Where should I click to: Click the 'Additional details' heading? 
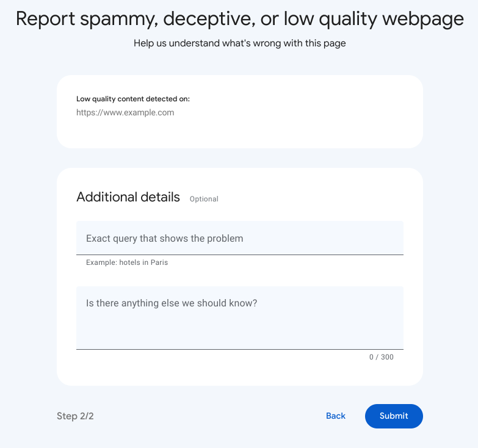(x=128, y=197)
